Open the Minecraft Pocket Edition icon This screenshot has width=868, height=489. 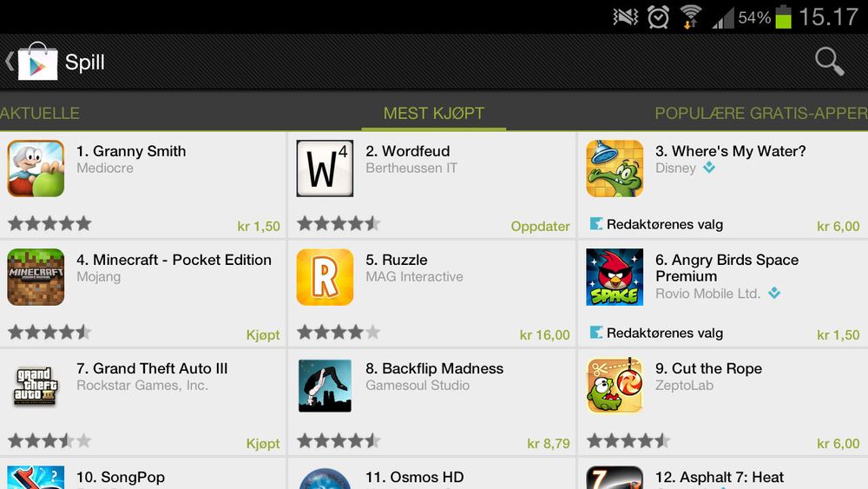tap(36, 277)
